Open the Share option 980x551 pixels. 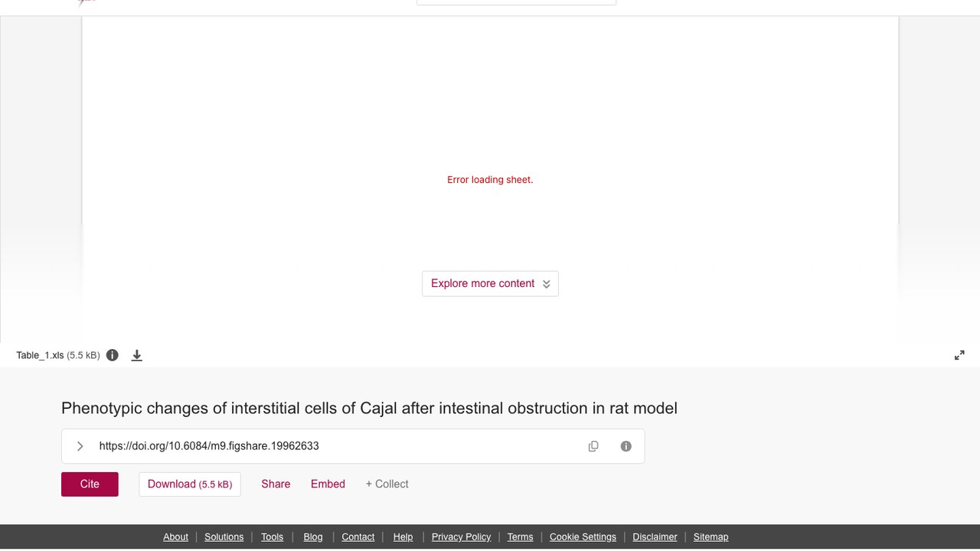click(x=276, y=484)
